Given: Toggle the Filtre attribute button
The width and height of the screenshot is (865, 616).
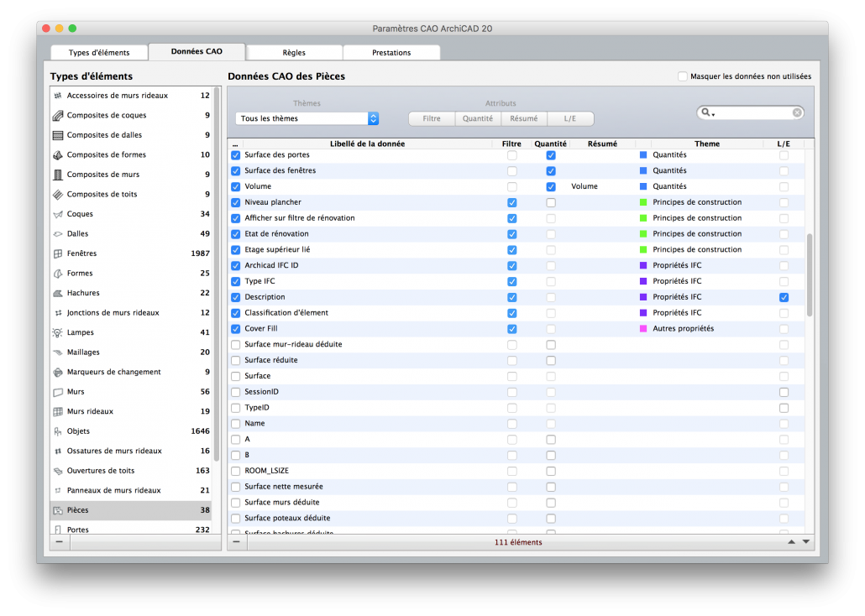Looking at the screenshot, I should (x=432, y=118).
